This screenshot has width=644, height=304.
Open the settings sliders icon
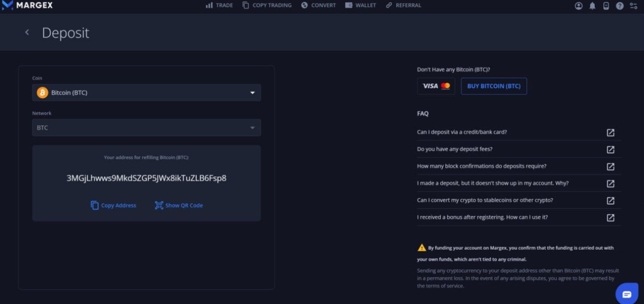(x=634, y=6)
